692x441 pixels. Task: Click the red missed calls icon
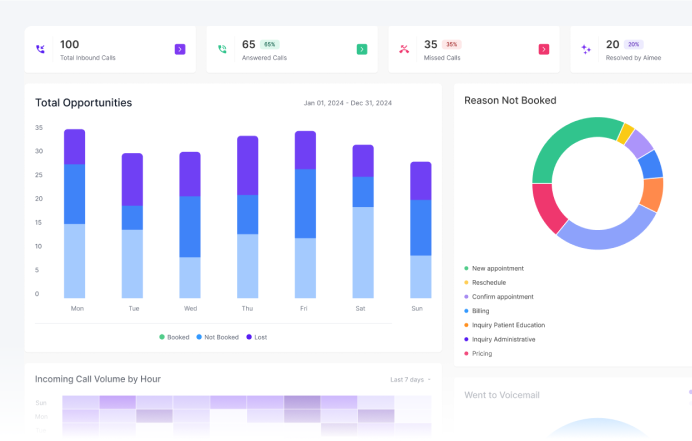tap(404, 49)
